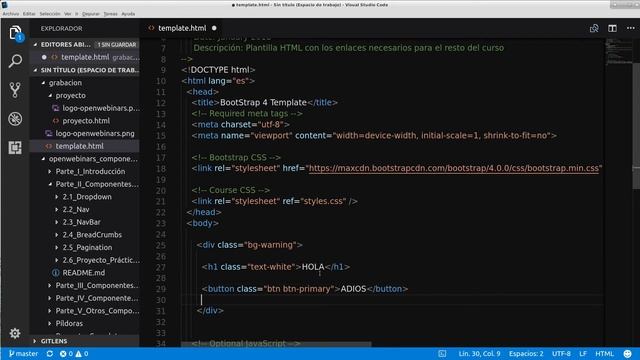The width and height of the screenshot is (640, 360).
Task: Expand the 2.3_NavBar folder
Action: point(56,222)
